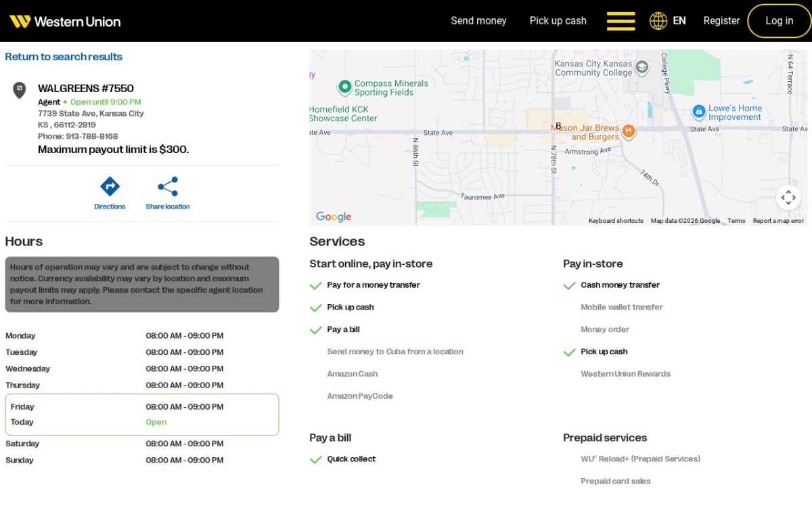Click the Mason Jar Brews restaurant marker
Screen dimensions: 812x508
pyautogui.click(x=629, y=131)
